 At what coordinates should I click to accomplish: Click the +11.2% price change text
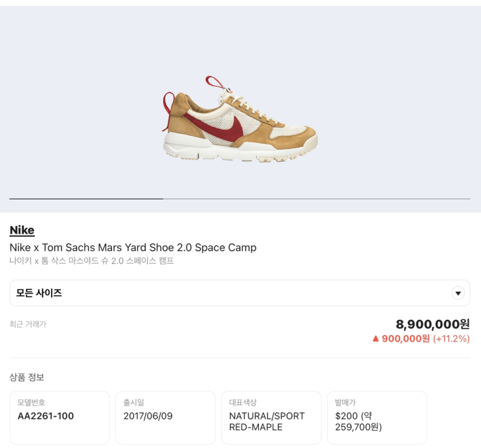pyautogui.click(x=451, y=339)
